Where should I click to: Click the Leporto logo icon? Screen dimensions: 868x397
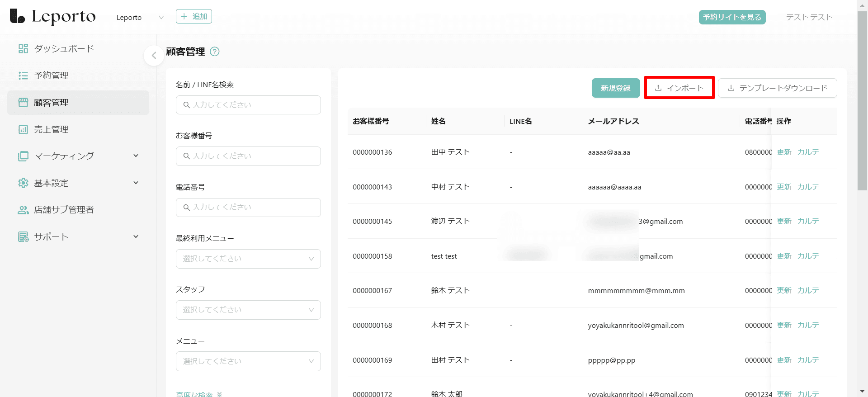pyautogui.click(x=17, y=16)
